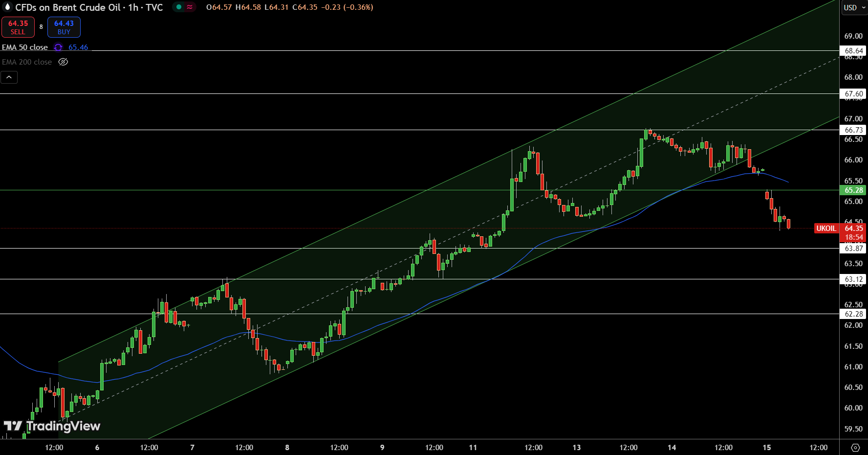Click the 68.64 horizontal line price label
Screen dimensions: 868x455
854,51
